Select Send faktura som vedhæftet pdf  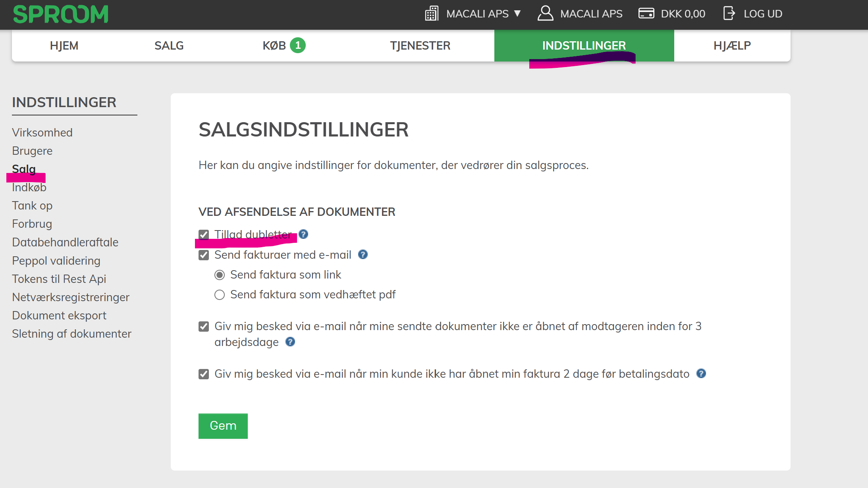click(220, 295)
